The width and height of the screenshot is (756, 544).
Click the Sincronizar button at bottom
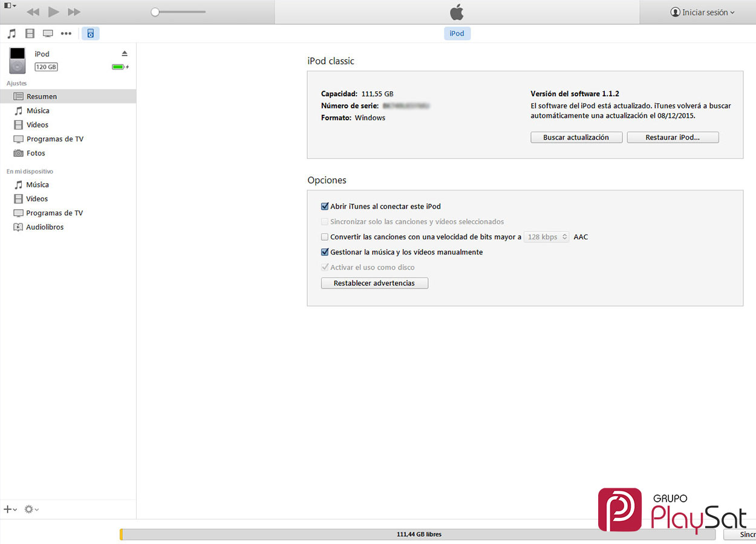740,534
